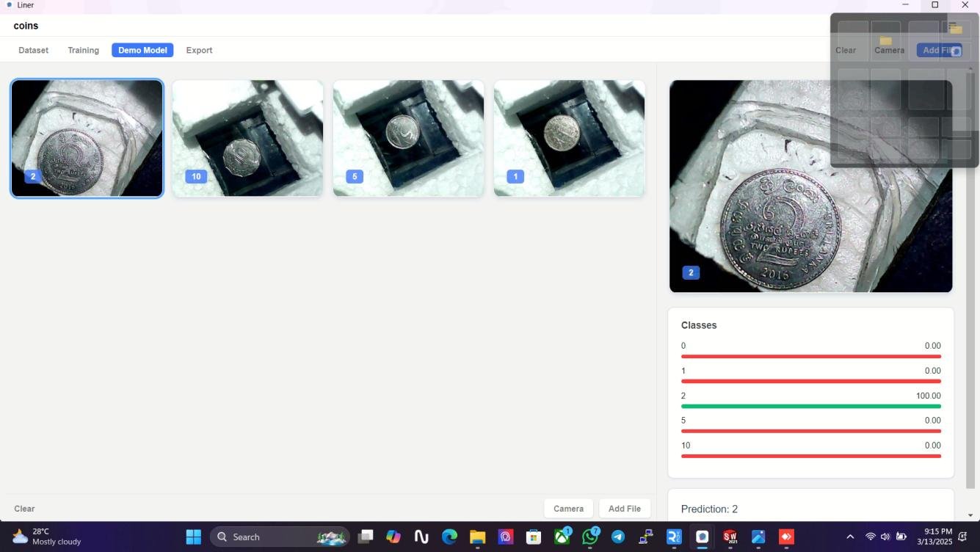Open the Training tab

coord(83,50)
